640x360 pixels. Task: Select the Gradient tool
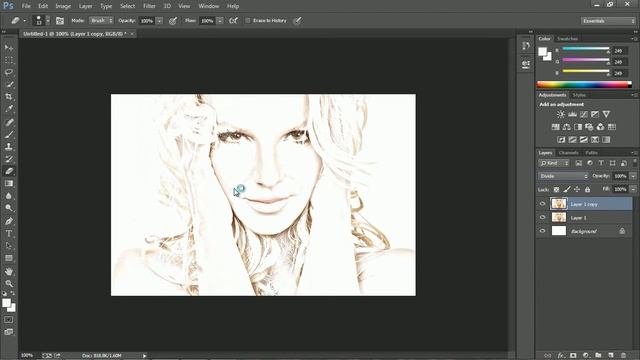9,183
